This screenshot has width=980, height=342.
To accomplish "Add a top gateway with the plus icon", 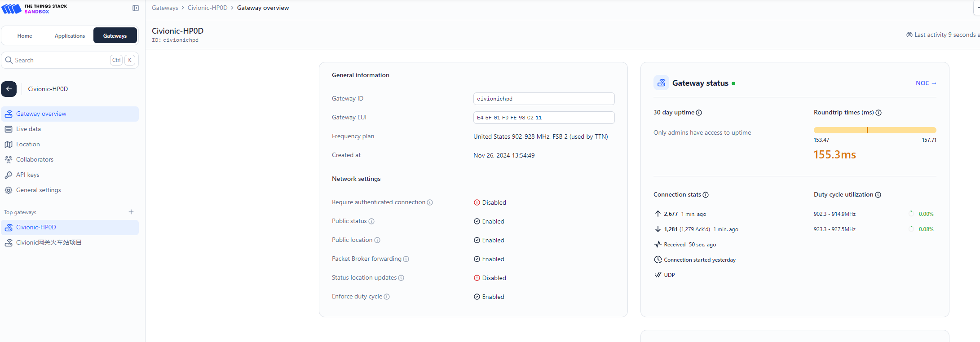I will (131, 212).
